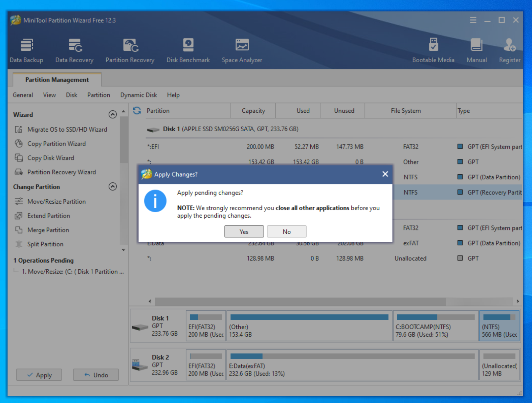
Task: Collapse the Change Partition section
Action: (x=113, y=186)
